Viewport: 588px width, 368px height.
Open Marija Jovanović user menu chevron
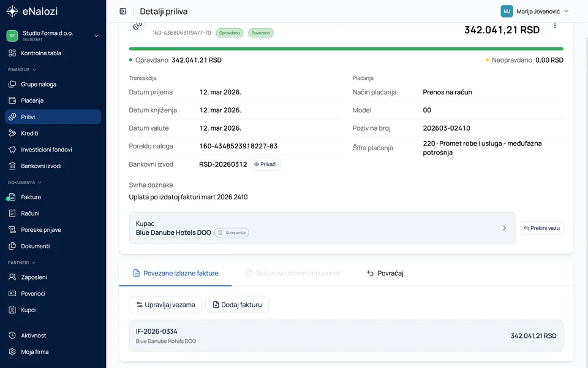click(566, 11)
